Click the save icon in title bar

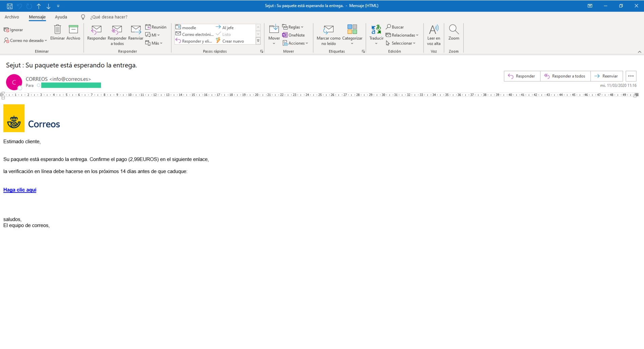click(9, 6)
